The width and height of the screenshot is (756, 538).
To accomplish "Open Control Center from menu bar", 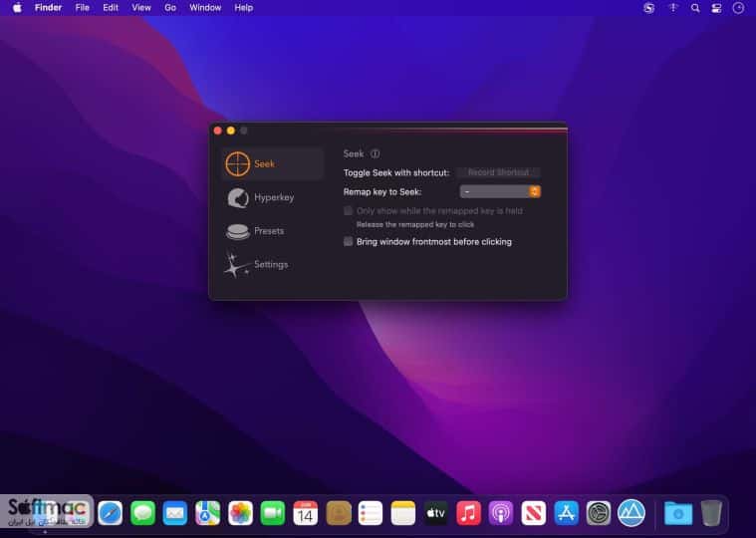I will [x=716, y=8].
